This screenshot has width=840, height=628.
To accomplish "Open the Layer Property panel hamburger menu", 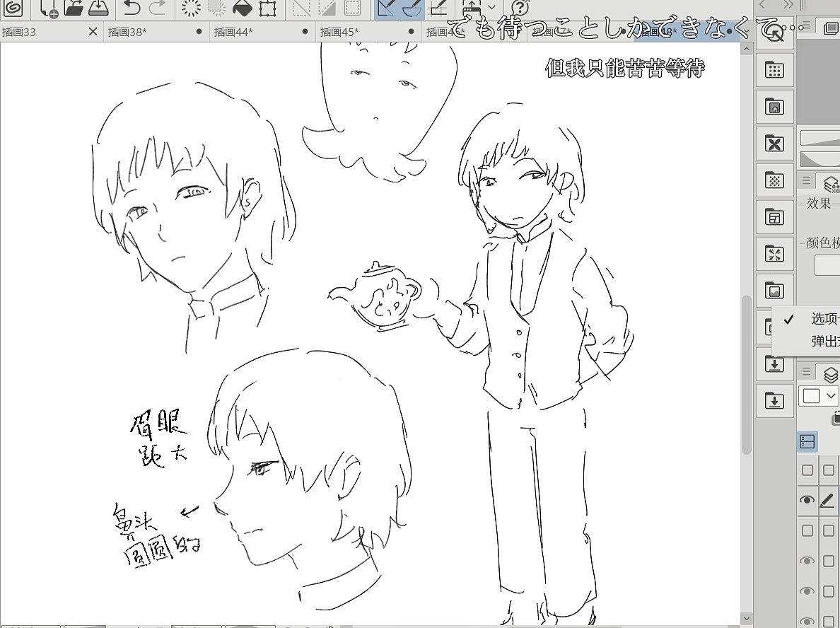I will tap(806, 181).
